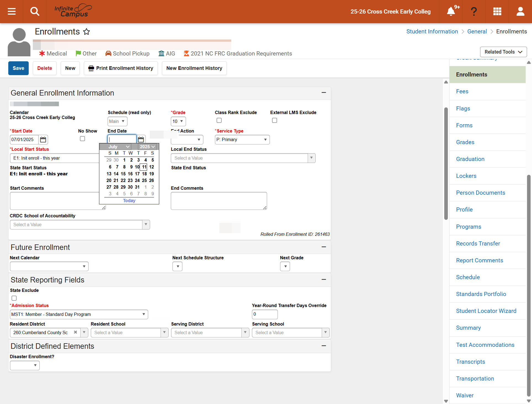The height and width of the screenshot is (404, 532).
Task: Click the Delete button
Action: pos(45,68)
